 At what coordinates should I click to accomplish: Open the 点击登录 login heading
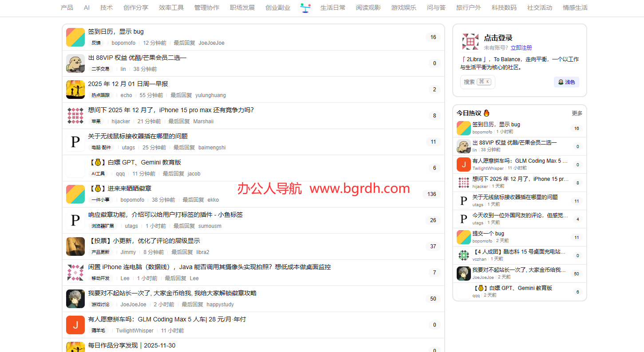(498, 38)
